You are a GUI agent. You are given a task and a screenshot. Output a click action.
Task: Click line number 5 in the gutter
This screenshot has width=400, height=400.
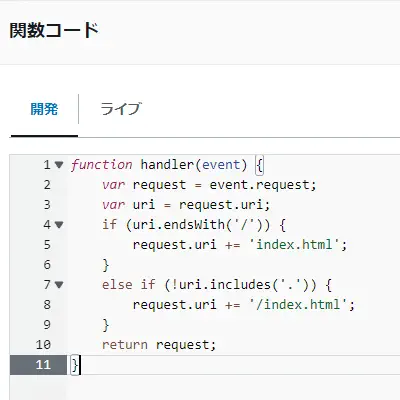(47, 245)
